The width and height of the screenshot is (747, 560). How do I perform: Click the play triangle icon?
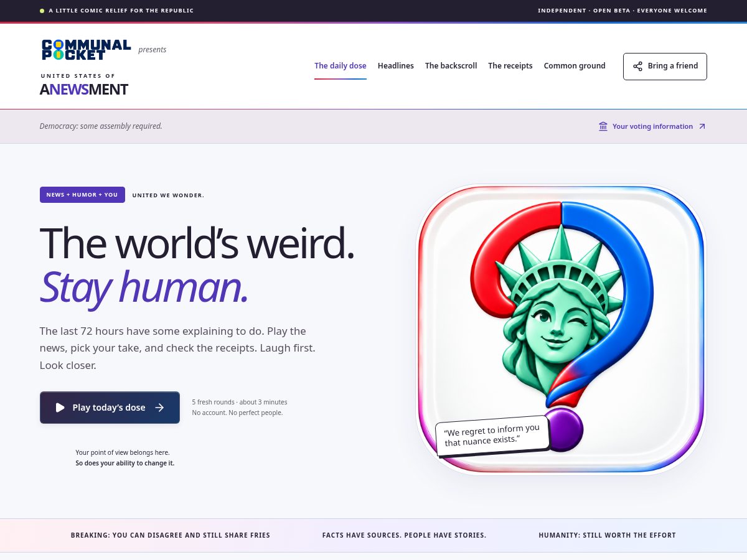(60, 408)
